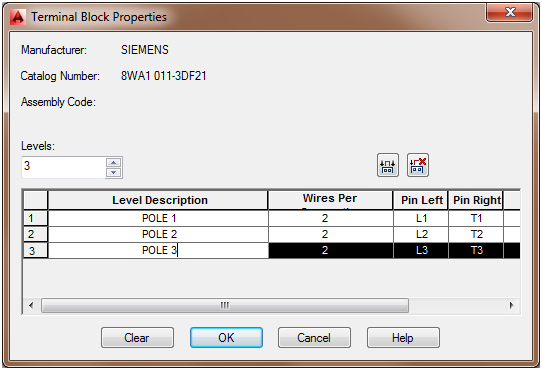The image size is (542, 370).
Task: Select row header 2 in the table
Action: coord(35,234)
